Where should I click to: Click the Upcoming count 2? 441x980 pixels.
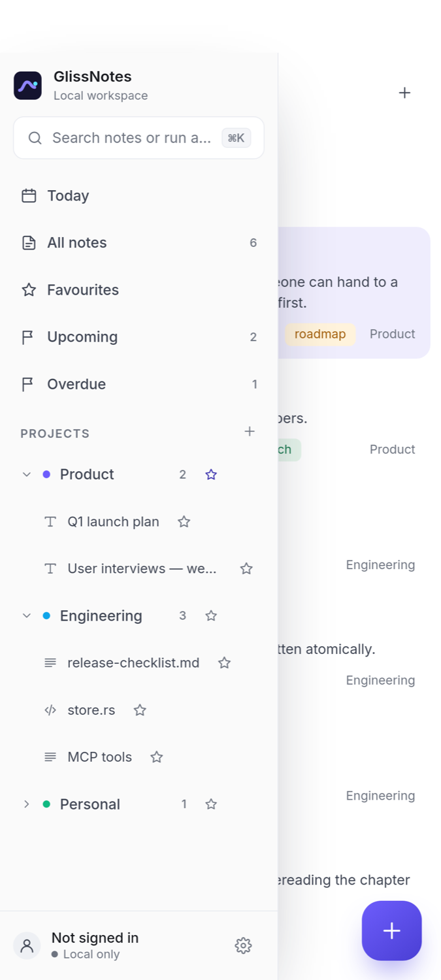click(x=253, y=337)
